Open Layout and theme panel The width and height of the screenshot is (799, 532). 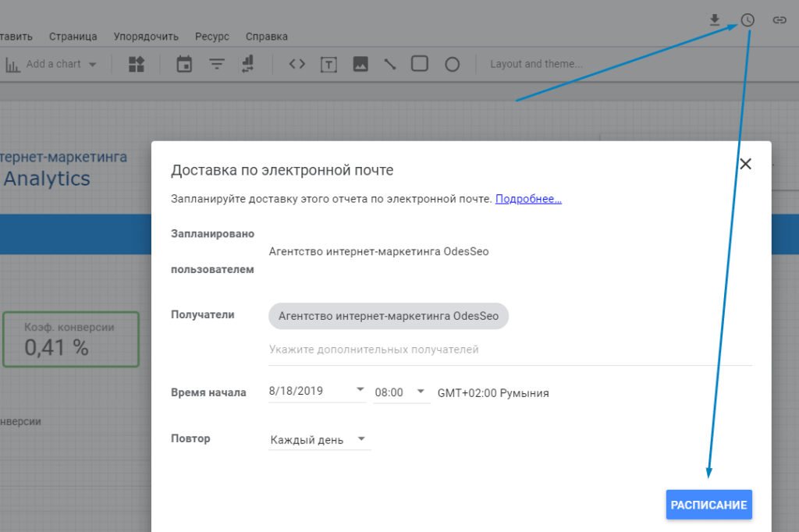tap(536, 64)
